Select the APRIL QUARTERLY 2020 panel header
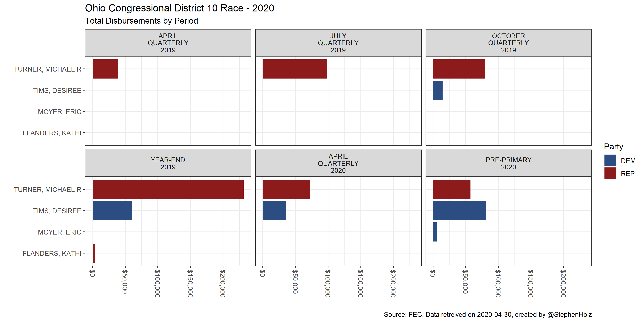 point(338,163)
